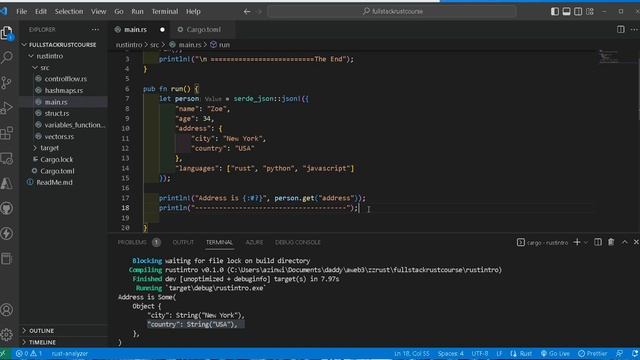Viewport: 640px width, 360px height.
Task: Open the Manage gear settings icon
Action: (x=7, y=335)
